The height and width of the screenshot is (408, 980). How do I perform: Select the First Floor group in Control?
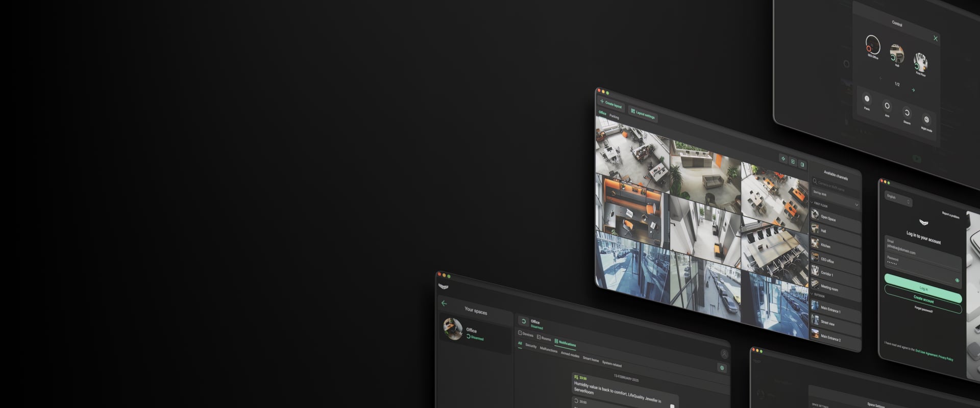(920, 62)
